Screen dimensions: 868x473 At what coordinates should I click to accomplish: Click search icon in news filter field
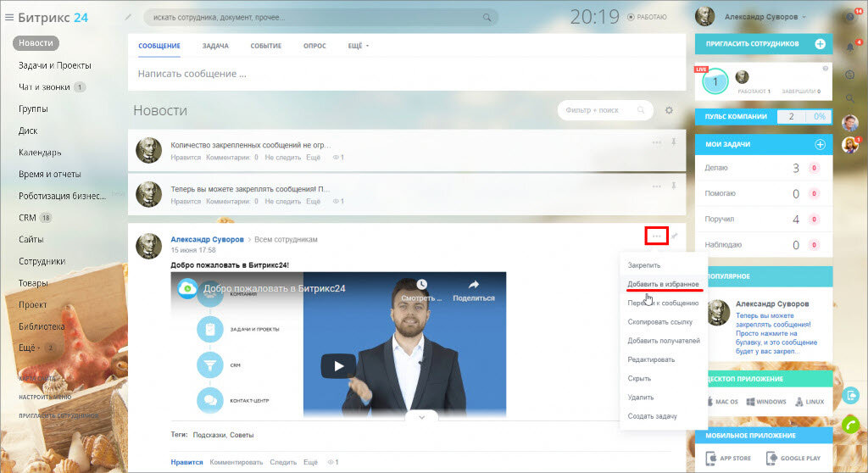[x=641, y=110]
